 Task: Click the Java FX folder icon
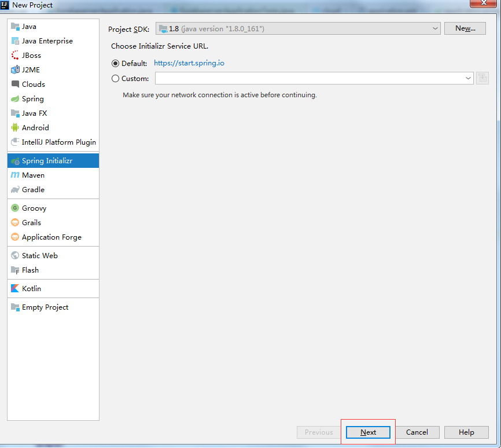tap(15, 113)
